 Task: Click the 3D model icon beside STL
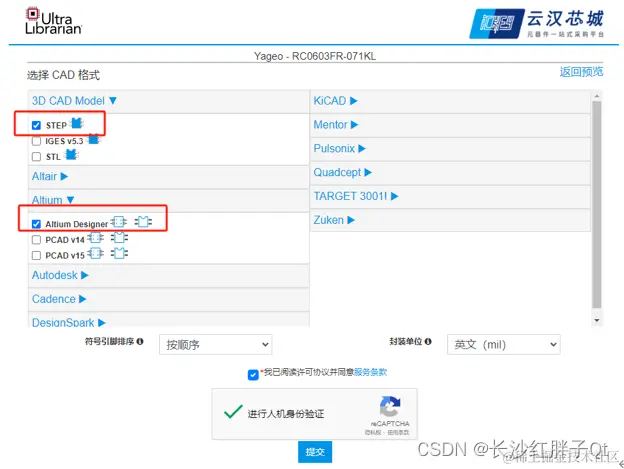[x=72, y=154]
